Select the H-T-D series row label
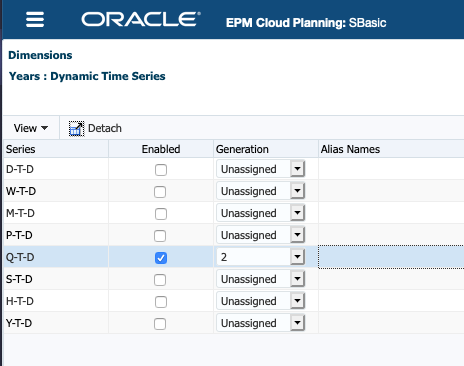The image size is (464, 366). click(20, 301)
